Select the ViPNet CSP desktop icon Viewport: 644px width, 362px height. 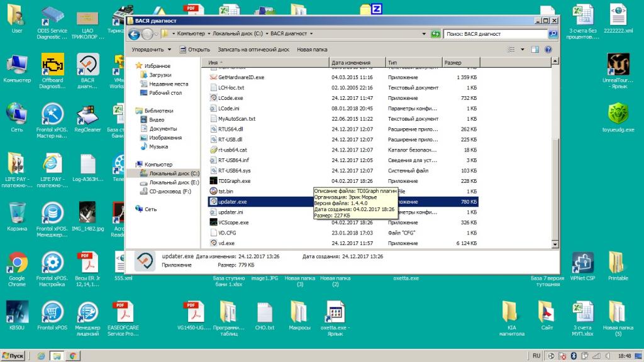[x=582, y=266]
